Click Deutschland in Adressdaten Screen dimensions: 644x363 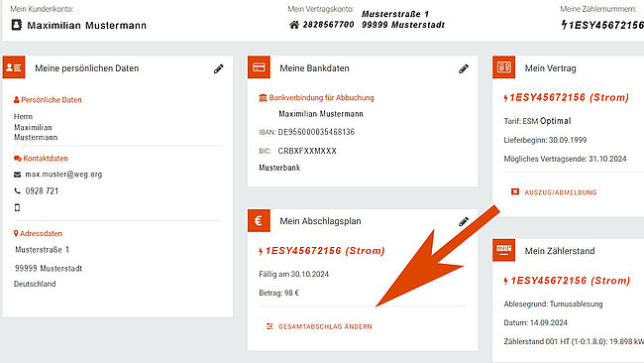click(35, 284)
